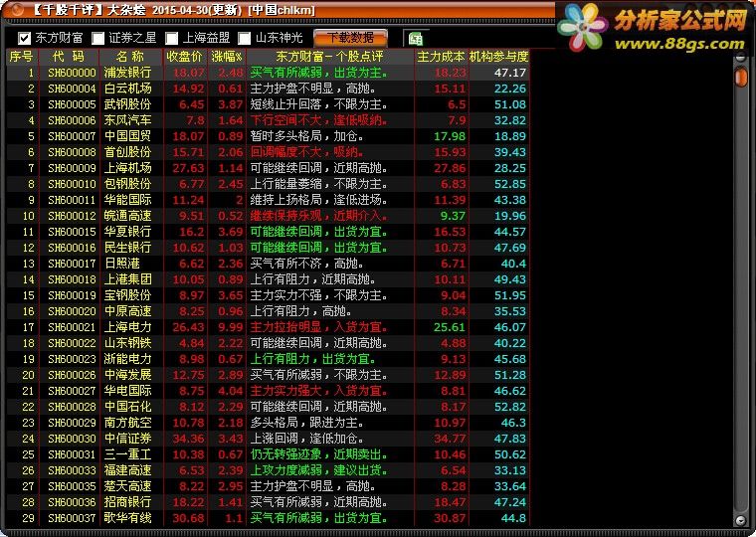The image size is (756, 537).
Task: Click the orange vertical scrollbar thumb
Action: [740, 78]
